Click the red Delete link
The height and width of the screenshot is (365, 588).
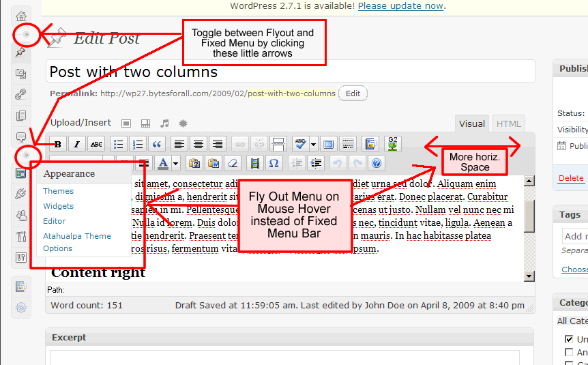pos(571,178)
